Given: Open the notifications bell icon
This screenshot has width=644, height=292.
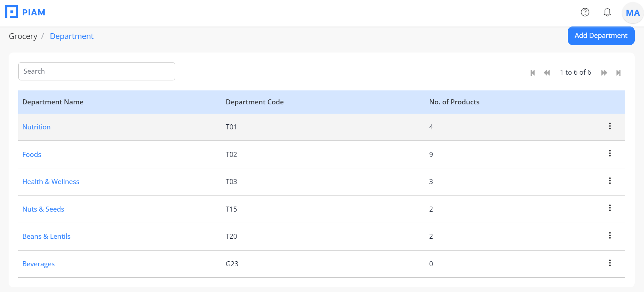Looking at the screenshot, I should click(x=607, y=12).
